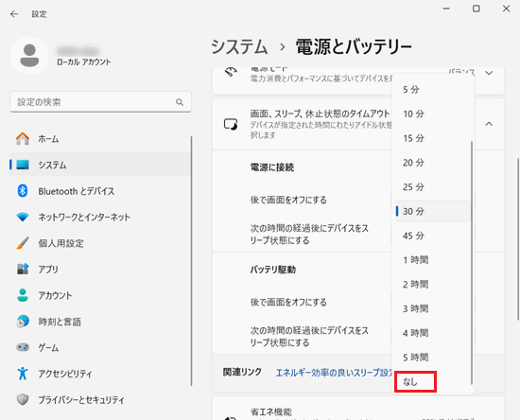Click the privacy shield icon

tap(23, 400)
